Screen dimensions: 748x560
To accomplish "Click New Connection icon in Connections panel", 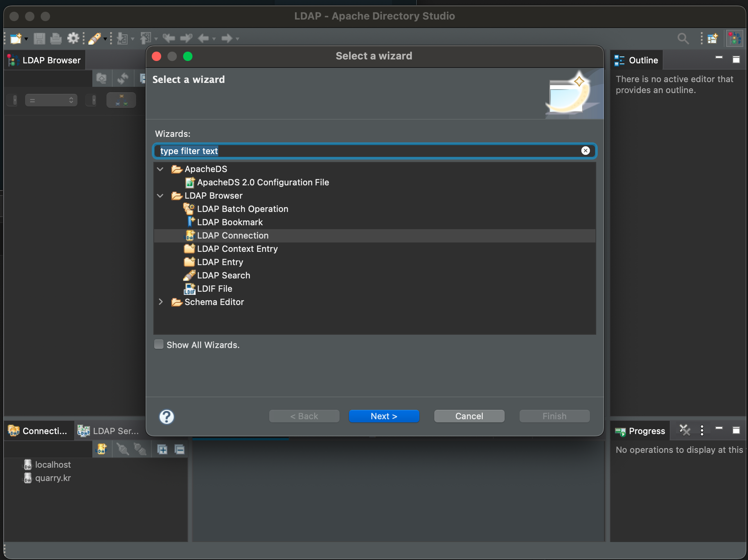I will pyautogui.click(x=102, y=449).
